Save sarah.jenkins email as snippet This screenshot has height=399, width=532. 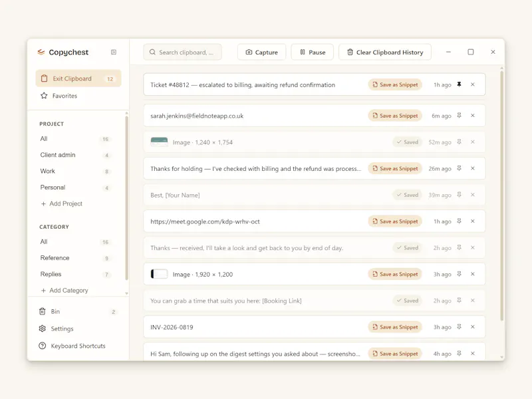tap(395, 116)
